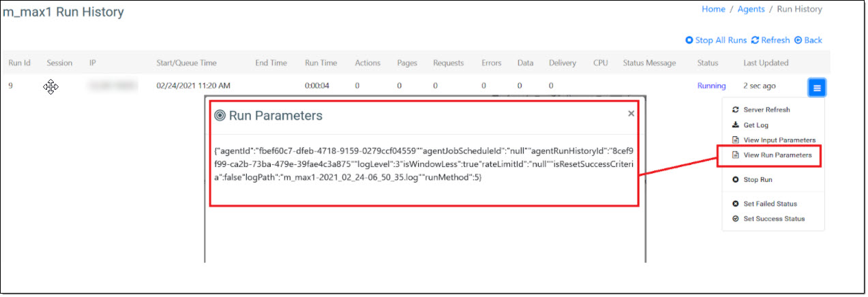868x297 pixels.
Task: Open the Agents breadcrumb link
Action: [751, 10]
